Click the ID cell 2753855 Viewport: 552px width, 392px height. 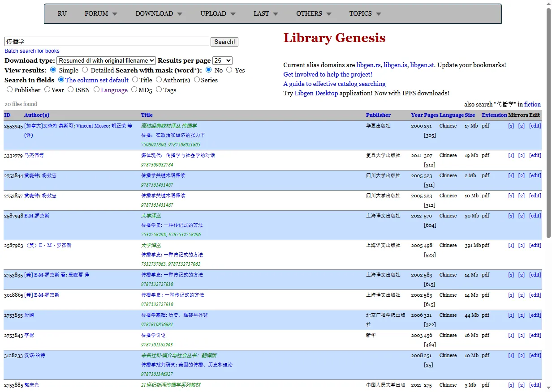[13, 315]
